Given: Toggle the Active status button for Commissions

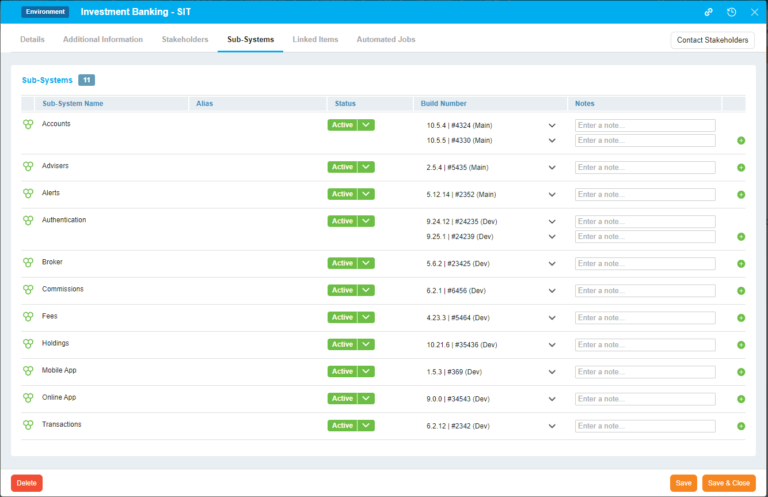Looking at the screenshot, I should pyautogui.click(x=342, y=290).
